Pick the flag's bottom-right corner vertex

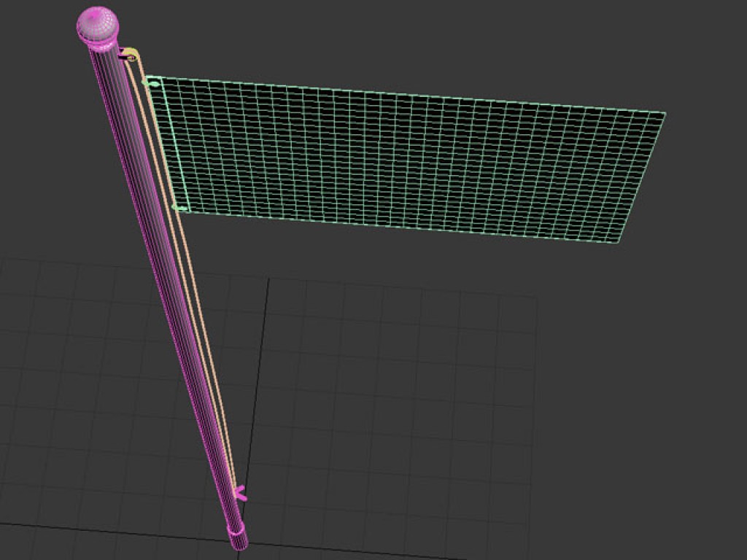coord(618,242)
